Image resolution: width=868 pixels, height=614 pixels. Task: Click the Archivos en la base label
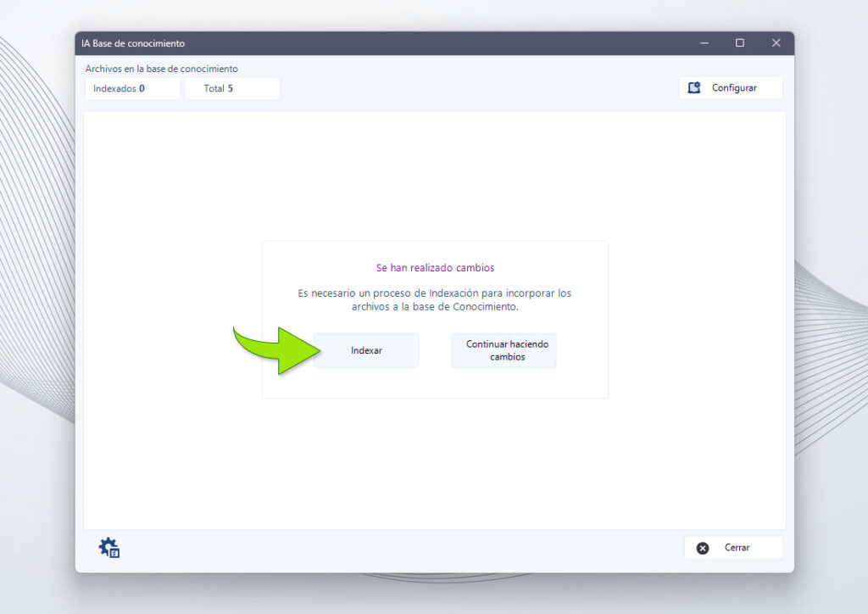(x=160, y=69)
